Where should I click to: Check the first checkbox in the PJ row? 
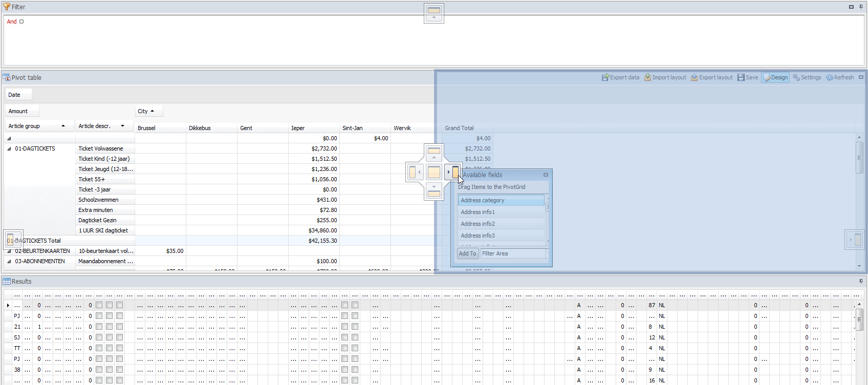99,316
